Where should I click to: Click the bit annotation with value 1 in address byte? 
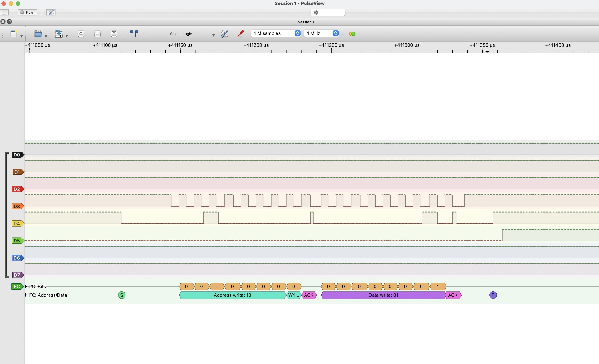click(216, 287)
